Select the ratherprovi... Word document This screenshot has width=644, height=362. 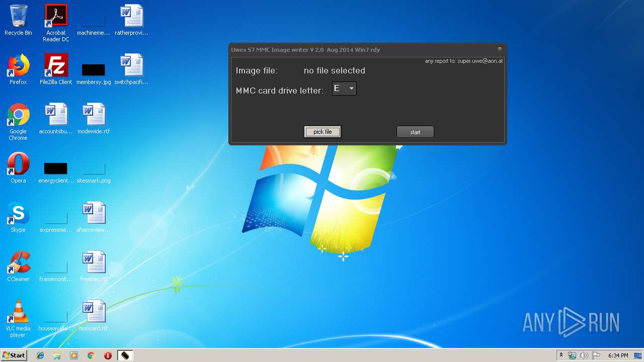click(131, 20)
